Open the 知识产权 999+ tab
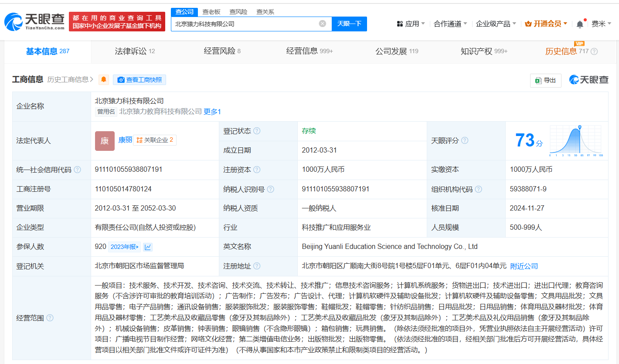619x364 pixels. 484,51
